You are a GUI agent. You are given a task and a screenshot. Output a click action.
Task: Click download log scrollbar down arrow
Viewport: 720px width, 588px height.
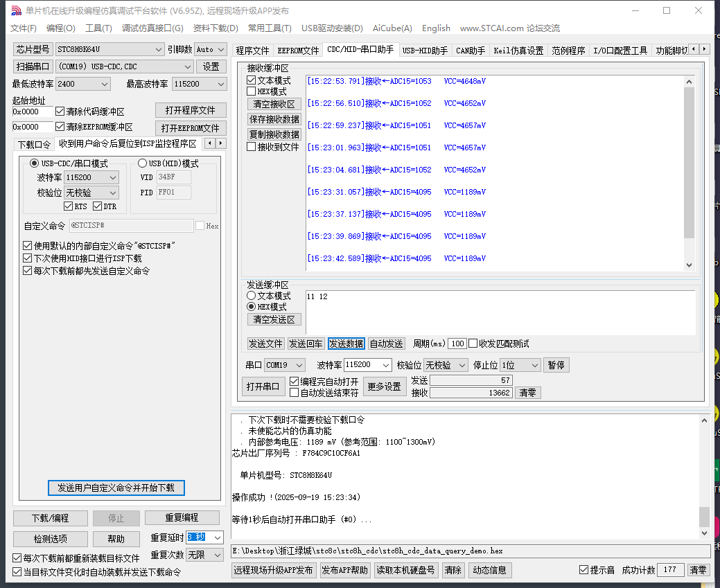[x=704, y=533]
